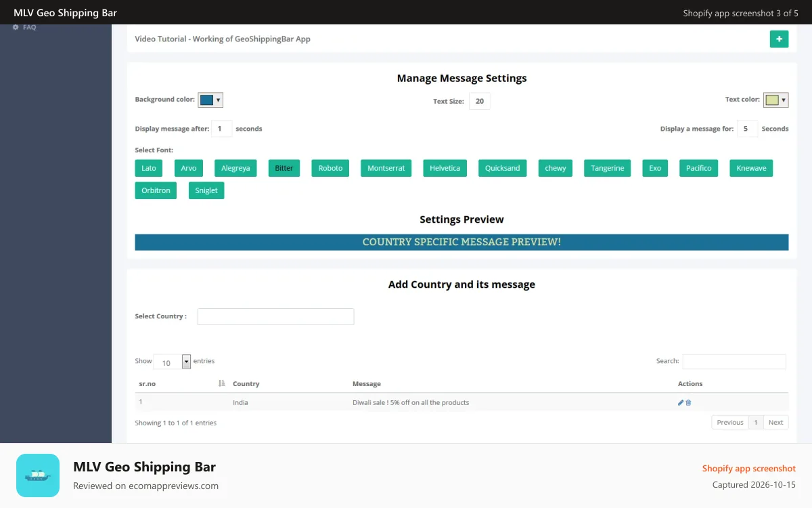Click the Display message after seconds field
This screenshot has height=508, width=812.
222,129
